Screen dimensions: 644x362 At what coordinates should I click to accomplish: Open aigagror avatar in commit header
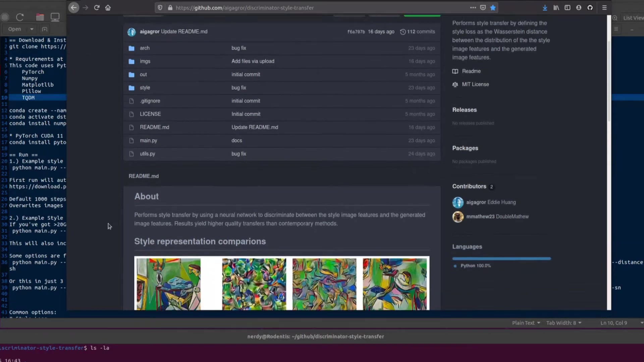pyautogui.click(x=131, y=32)
